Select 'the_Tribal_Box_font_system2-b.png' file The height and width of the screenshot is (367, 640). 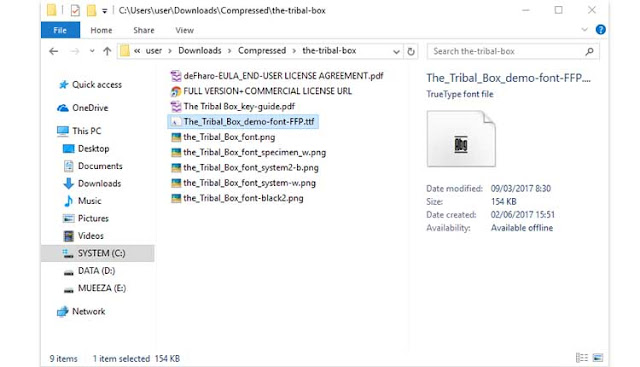pyautogui.click(x=244, y=168)
